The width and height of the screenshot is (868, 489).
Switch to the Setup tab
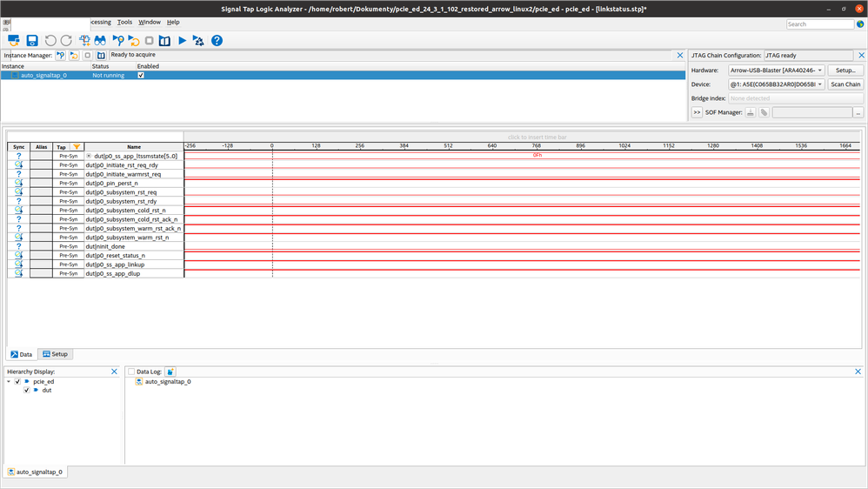[56, 354]
